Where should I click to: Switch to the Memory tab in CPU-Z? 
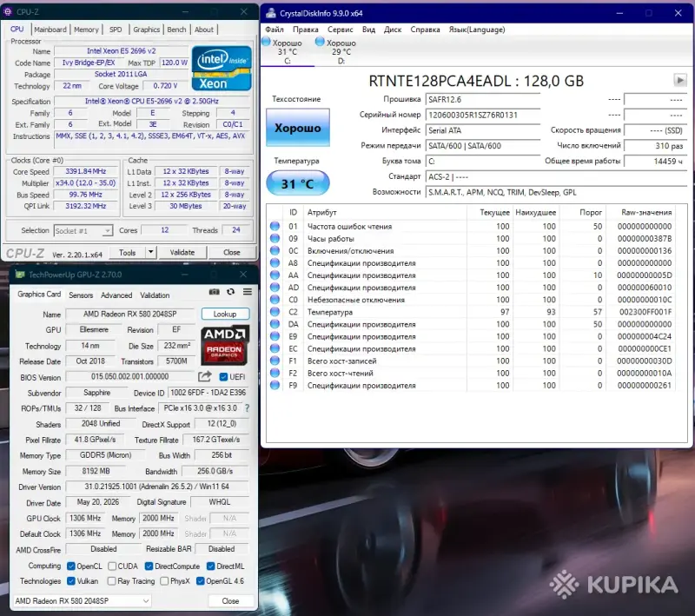point(86,30)
